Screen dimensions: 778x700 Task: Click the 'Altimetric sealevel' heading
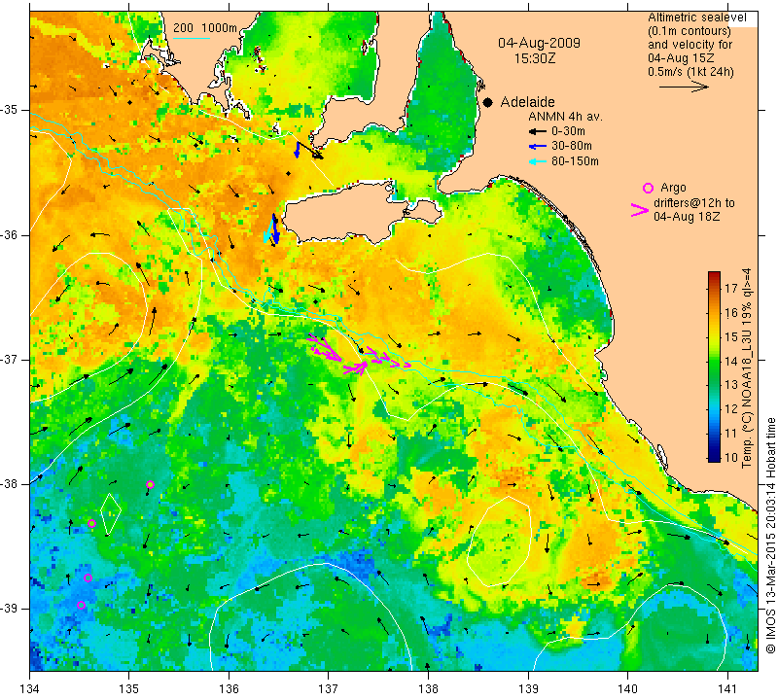click(697, 17)
